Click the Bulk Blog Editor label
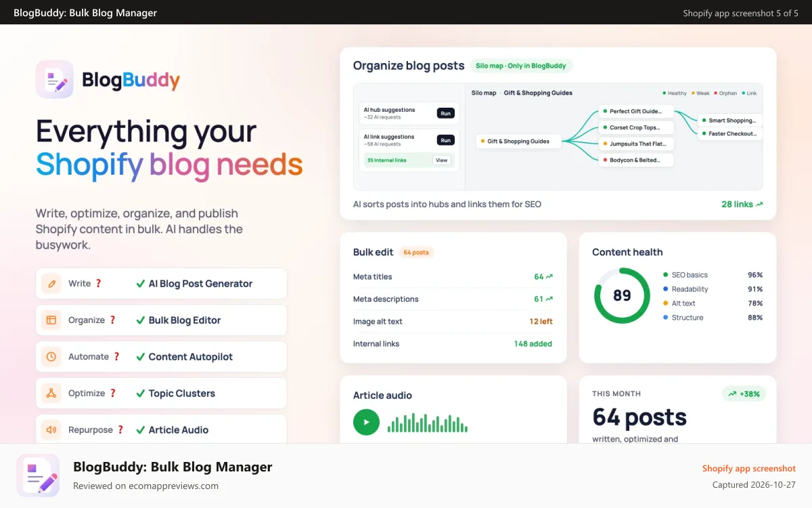Screen dimensions: 812x508 click(x=185, y=320)
